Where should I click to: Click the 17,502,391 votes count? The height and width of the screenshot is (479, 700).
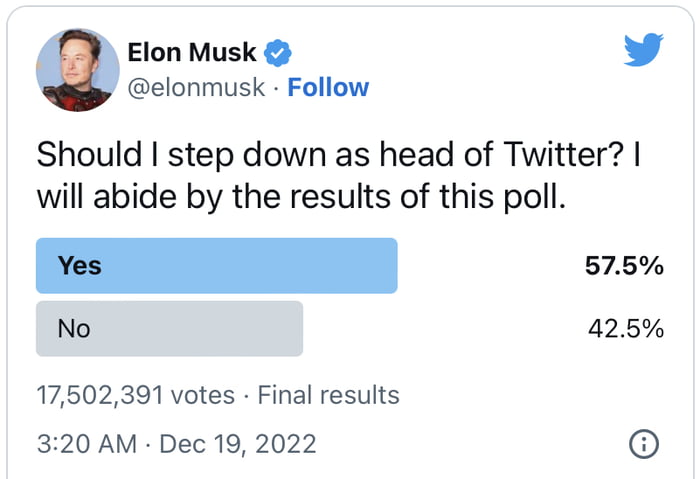135,395
